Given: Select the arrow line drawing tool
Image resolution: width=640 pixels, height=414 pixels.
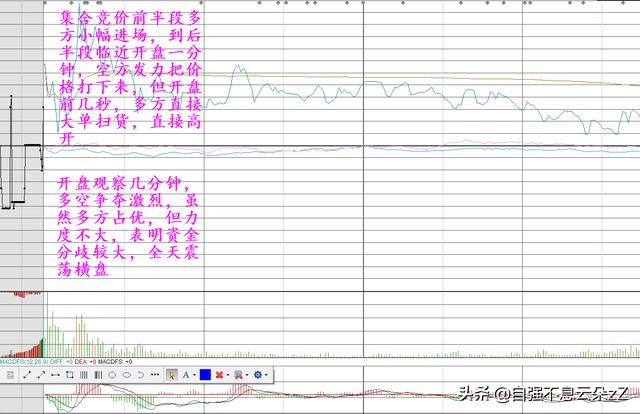Looking at the screenshot, I should 41,375.
